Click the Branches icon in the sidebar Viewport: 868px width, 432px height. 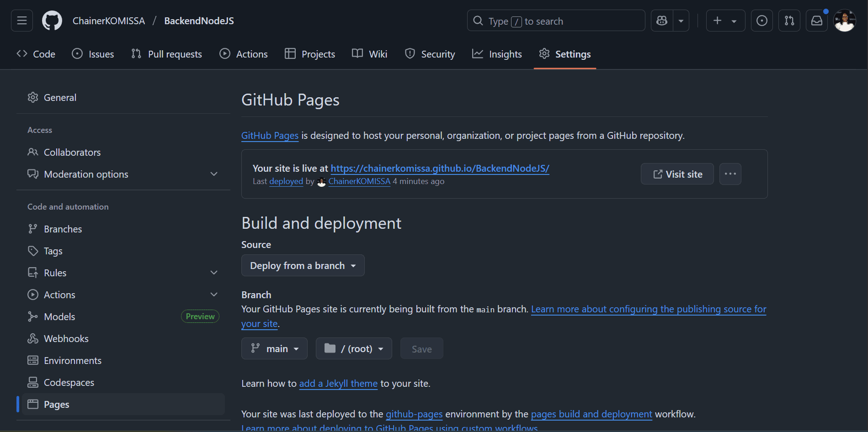[x=32, y=228]
